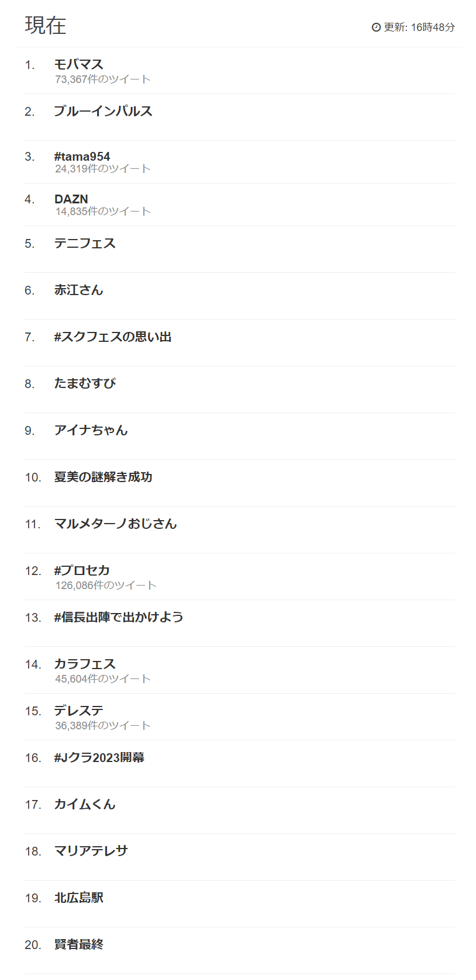Select the #tama954 hashtag trend
Image resolution: width=476 pixels, height=980 pixels.
[82, 157]
